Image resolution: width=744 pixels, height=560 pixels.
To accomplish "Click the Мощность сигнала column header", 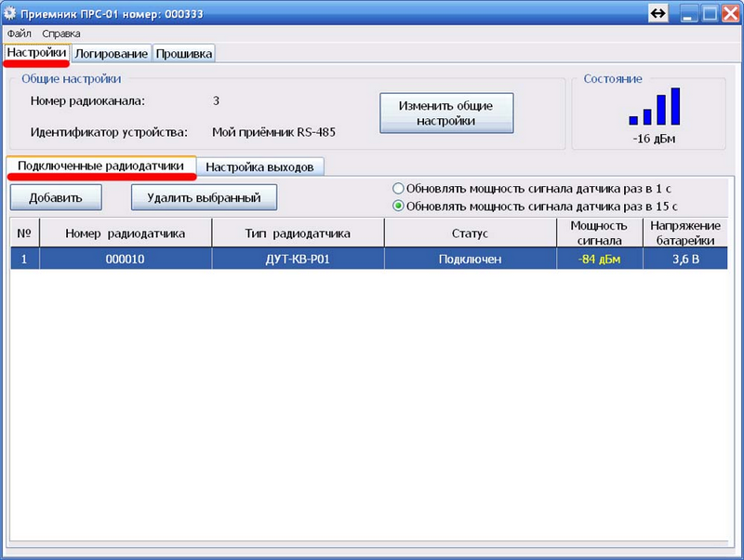I will pos(599,233).
